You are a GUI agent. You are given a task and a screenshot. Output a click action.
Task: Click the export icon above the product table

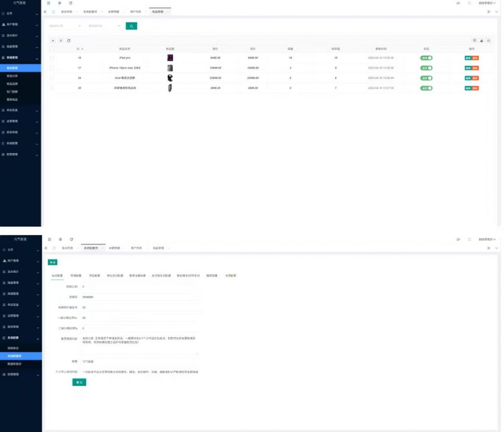488,40
